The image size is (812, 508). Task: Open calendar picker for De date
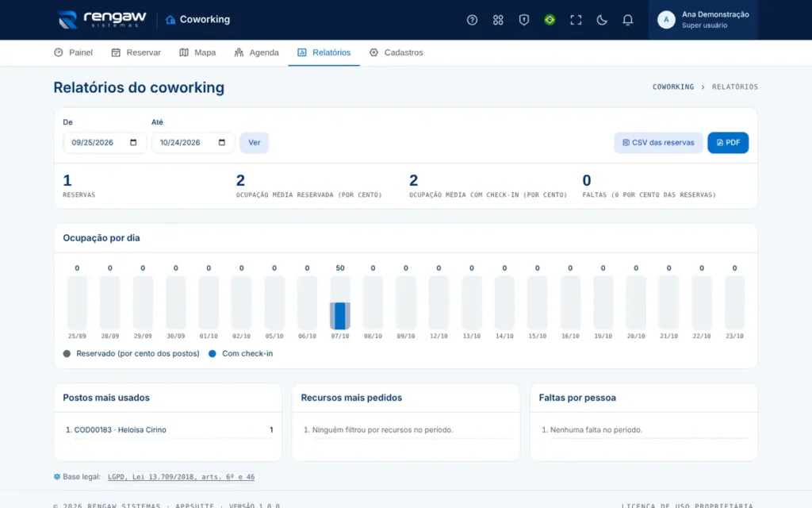pyautogui.click(x=133, y=143)
